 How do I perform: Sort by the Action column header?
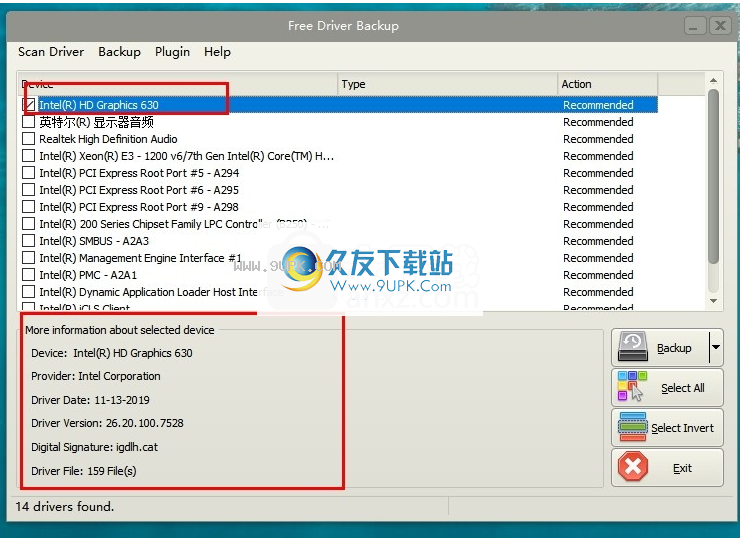tap(607, 84)
